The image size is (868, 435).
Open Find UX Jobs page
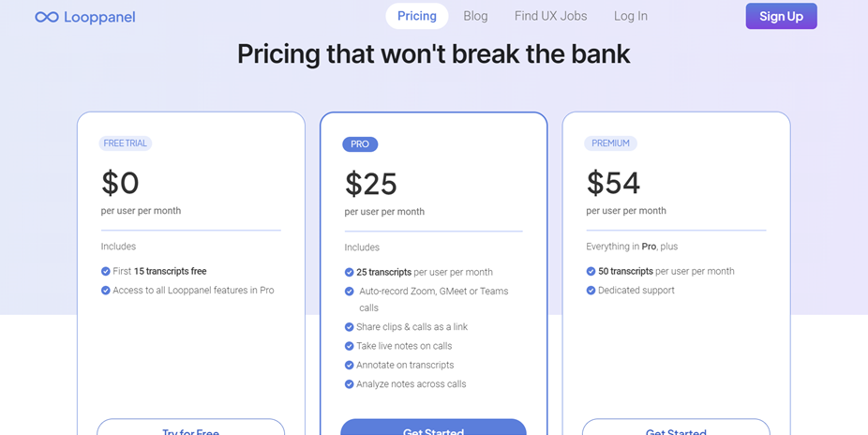click(551, 16)
